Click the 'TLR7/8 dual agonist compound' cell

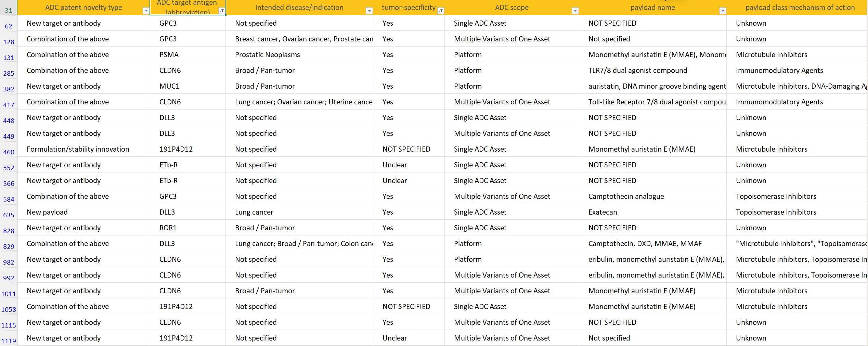pyautogui.click(x=653, y=70)
